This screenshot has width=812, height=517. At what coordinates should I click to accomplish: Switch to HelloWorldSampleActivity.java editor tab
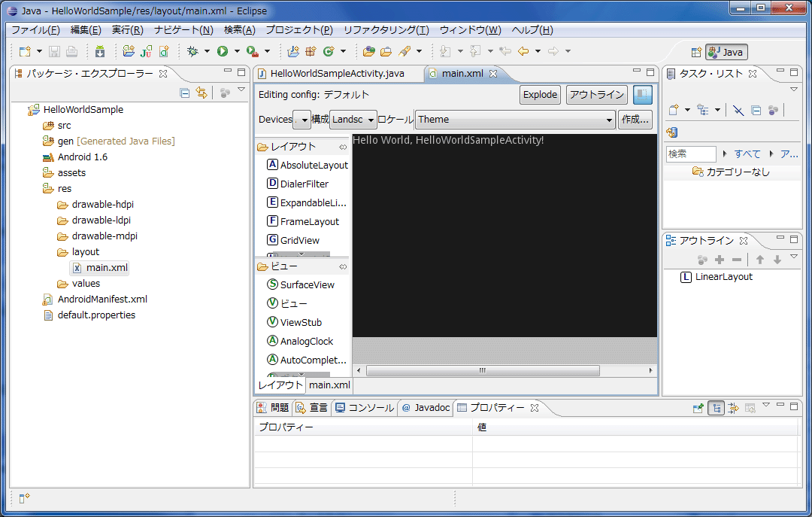click(x=337, y=74)
